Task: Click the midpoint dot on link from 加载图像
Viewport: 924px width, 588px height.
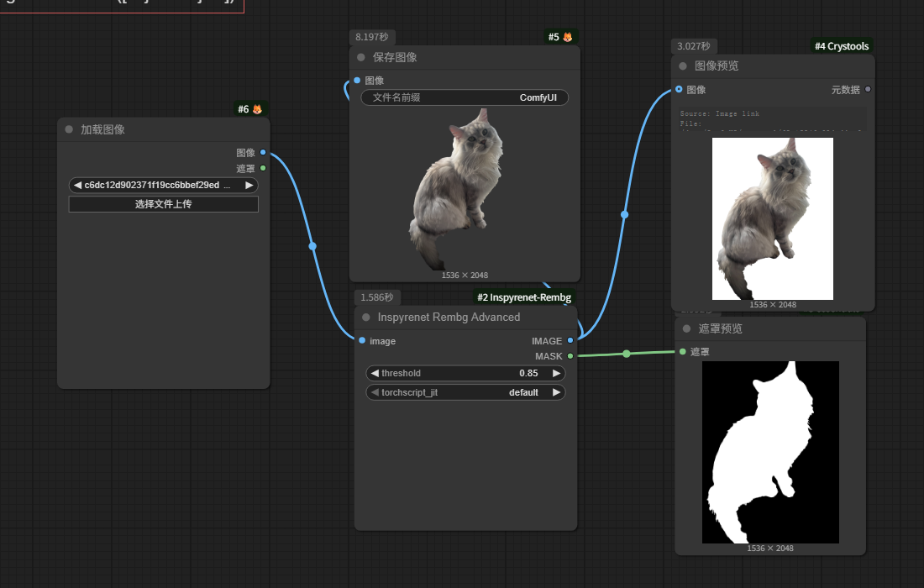Action: point(312,245)
